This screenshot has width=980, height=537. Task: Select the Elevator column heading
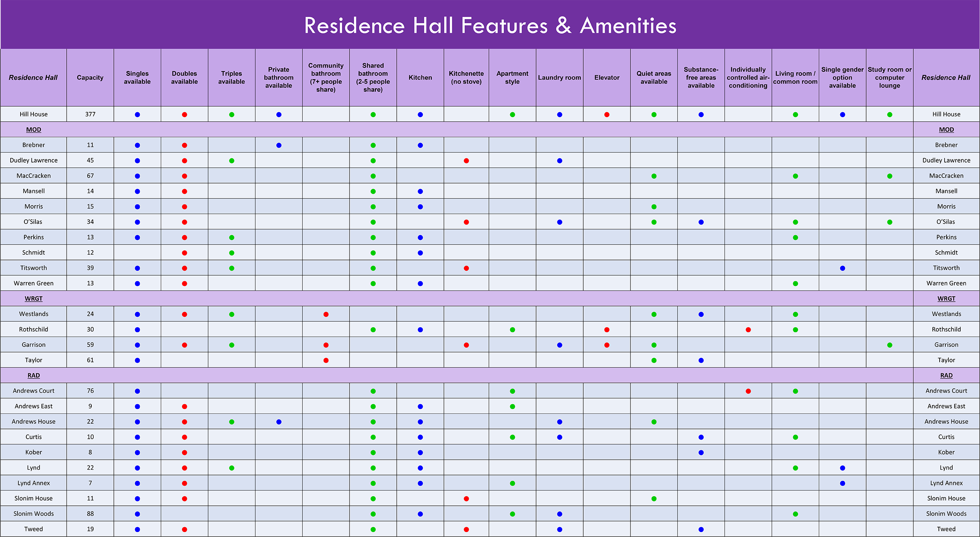coord(607,77)
